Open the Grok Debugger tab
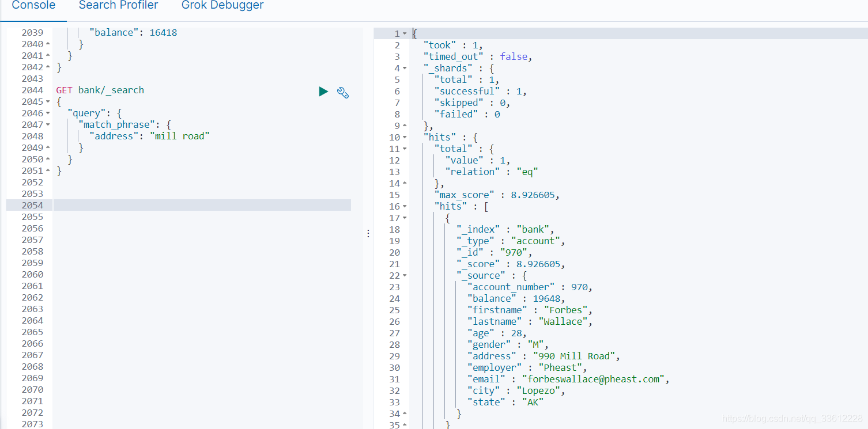Viewport: 868px width, 429px height. pyautogui.click(x=222, y=5)
